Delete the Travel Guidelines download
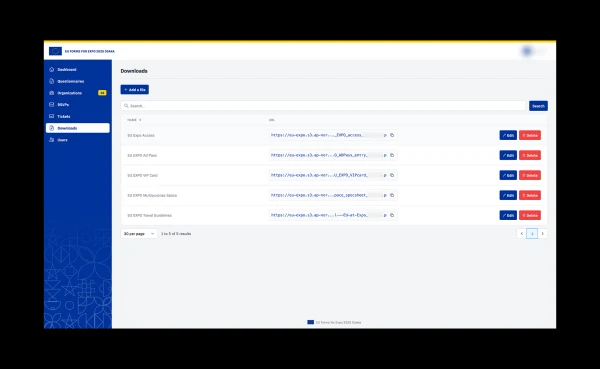 (530, 215)
